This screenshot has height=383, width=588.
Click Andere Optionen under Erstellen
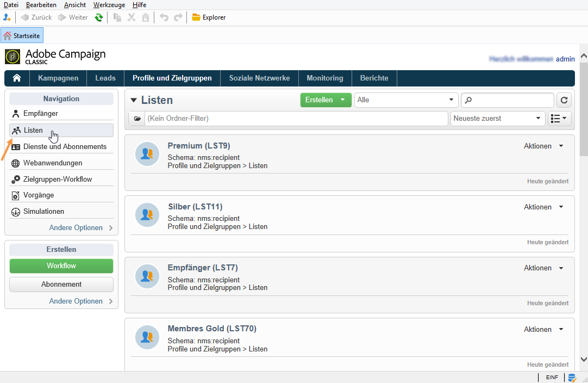(x=80, y=301)
